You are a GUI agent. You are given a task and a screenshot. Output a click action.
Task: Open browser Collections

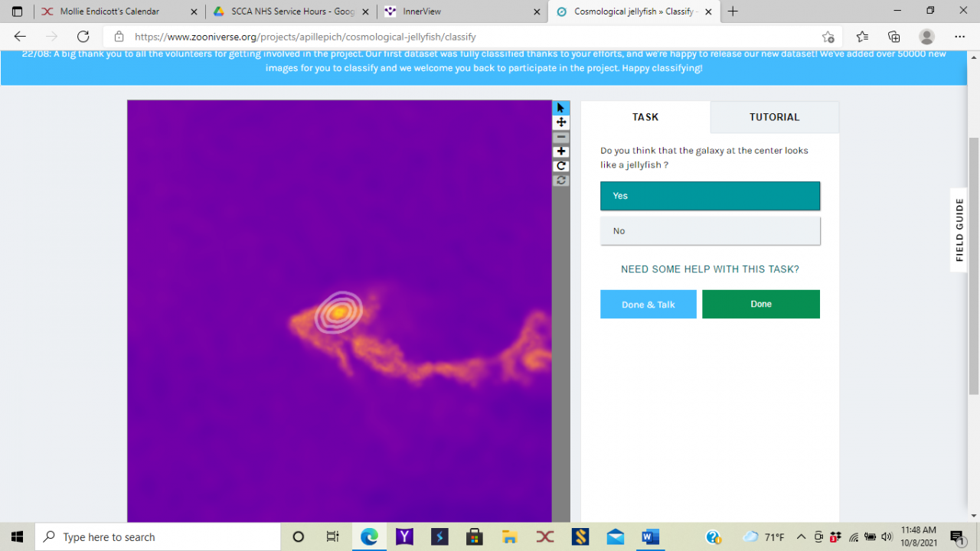pyautogui.click(x=894, y=37)
